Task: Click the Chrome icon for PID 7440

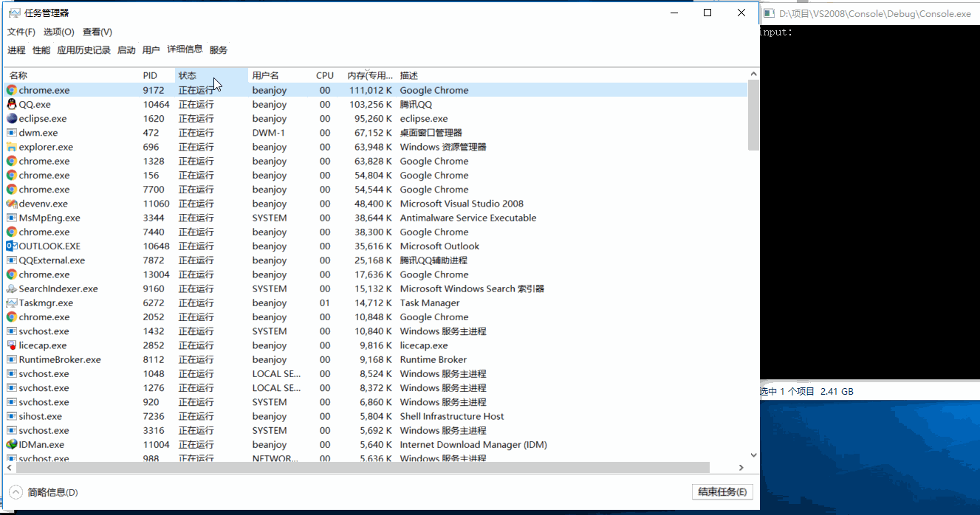Action: (12, 232)
